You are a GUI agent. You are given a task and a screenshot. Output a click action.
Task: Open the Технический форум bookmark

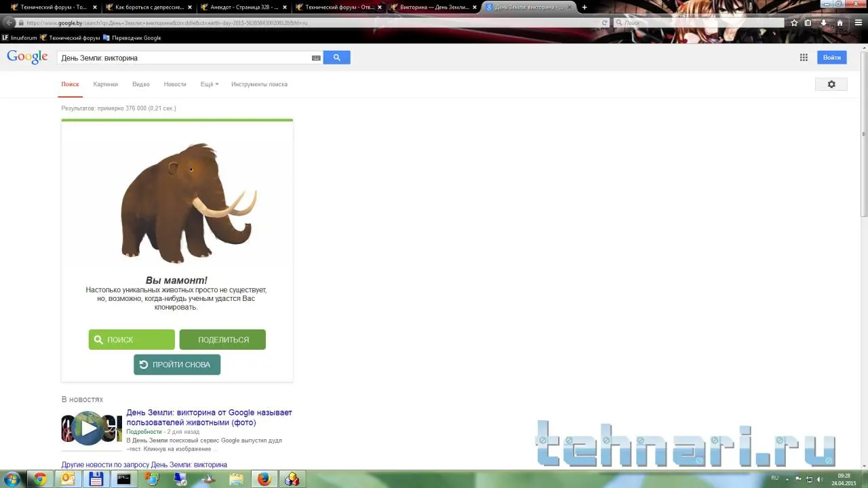[x=70, y=38]
